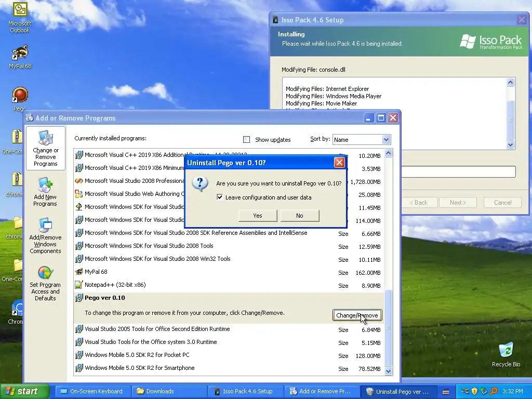Click Notepad++ program list icon
532x399 pixels.
click(79, 285)
